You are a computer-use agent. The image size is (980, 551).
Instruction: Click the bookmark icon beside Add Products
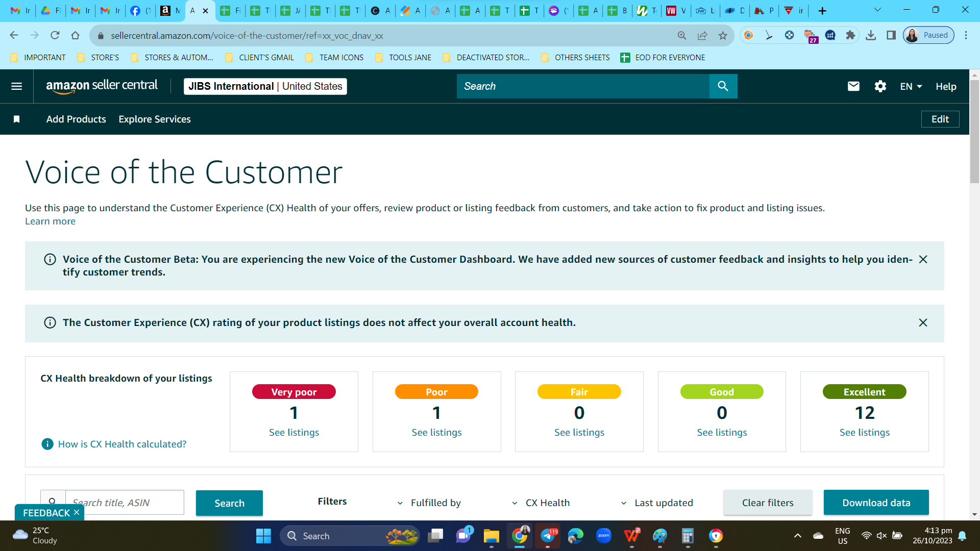tap(16, 119)
